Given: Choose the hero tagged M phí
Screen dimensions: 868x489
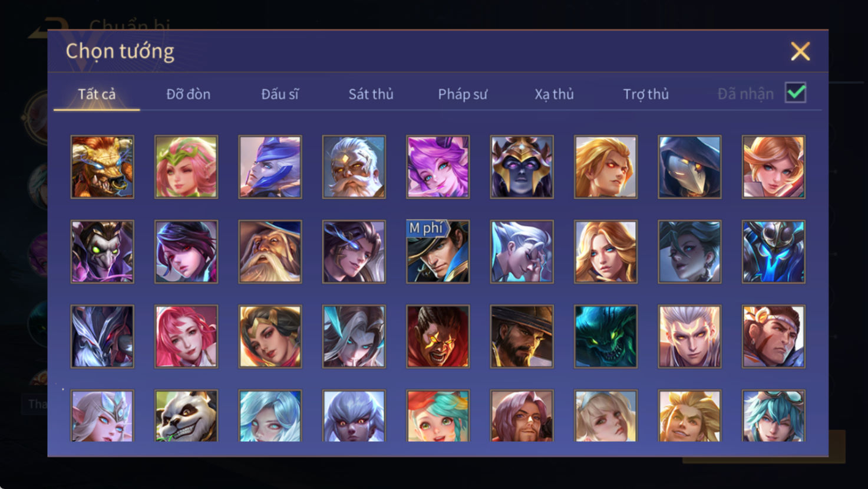Looking at the screenshot, I should [438, 252].
